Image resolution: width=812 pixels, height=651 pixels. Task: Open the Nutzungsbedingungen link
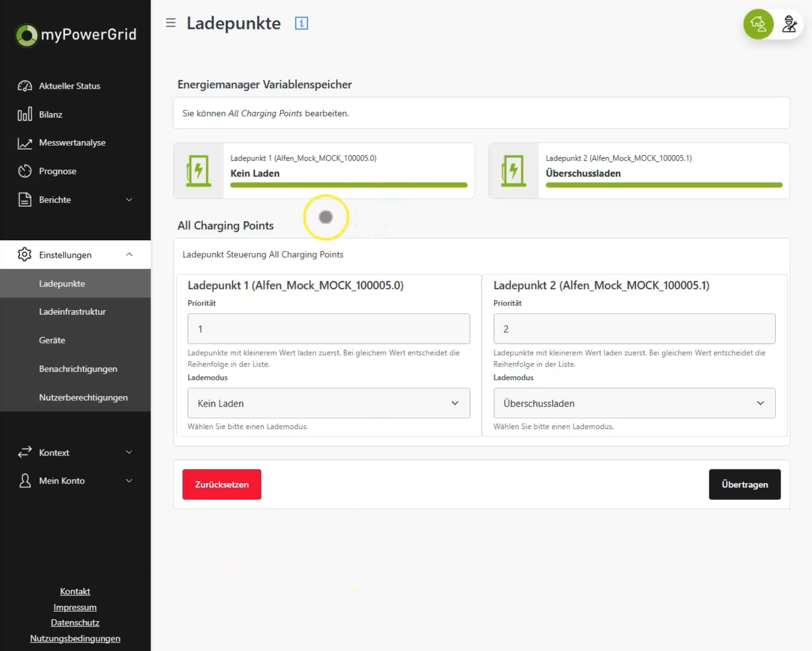75,638
